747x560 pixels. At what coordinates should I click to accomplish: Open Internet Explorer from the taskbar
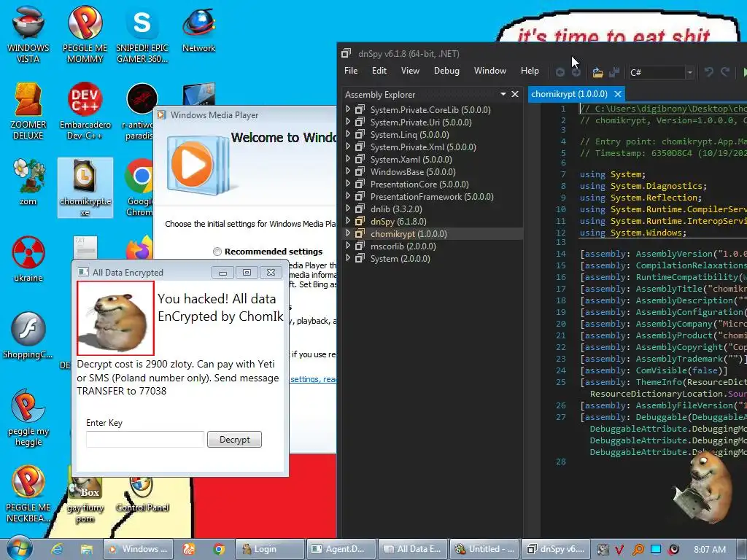click(x=57, y=549)
